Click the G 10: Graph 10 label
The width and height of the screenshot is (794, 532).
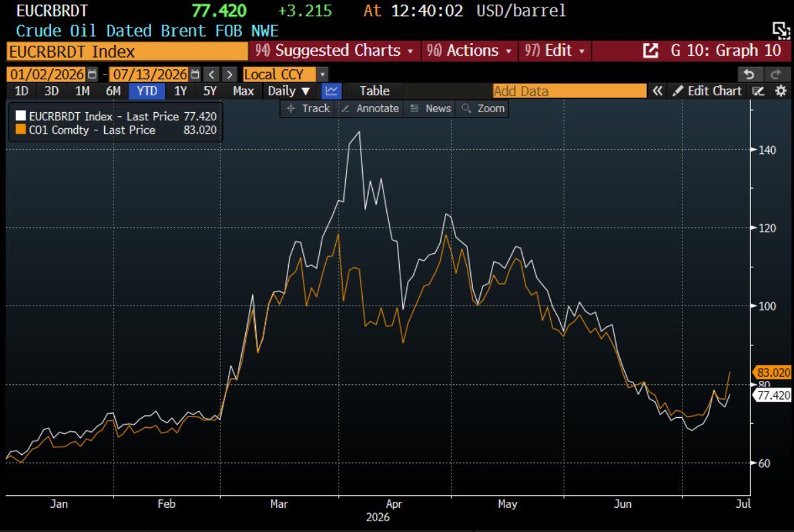[x=725, y=50]
